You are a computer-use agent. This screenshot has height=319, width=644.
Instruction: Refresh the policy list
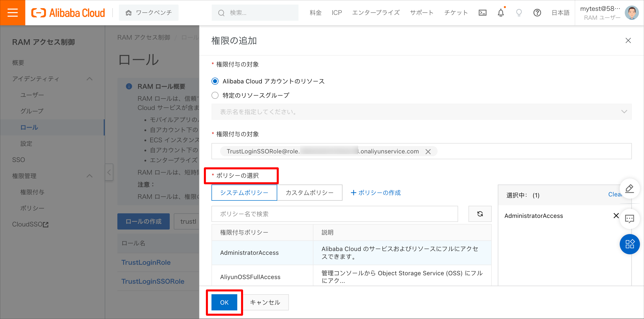click(480, 214)
